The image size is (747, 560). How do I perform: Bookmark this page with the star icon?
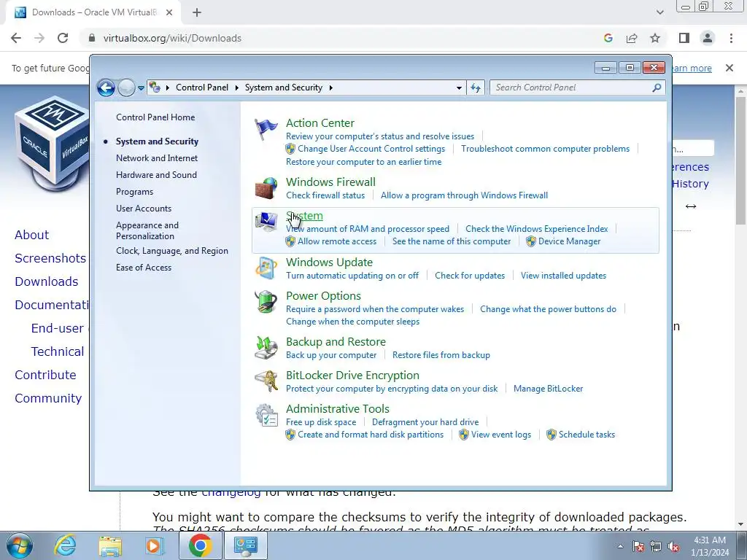click(655, 38)
